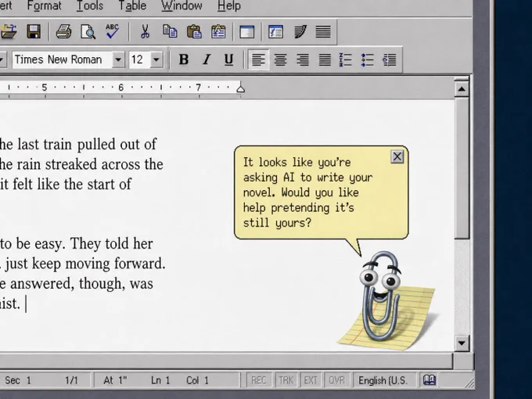Run the ABC spelling check

click(113, 31)
